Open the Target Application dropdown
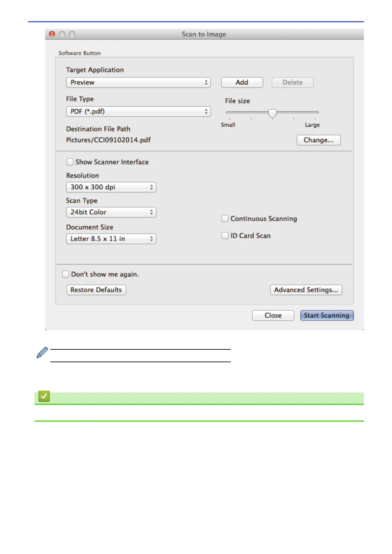392x554 pixels. pyautogui.click(x=138, y=82)
